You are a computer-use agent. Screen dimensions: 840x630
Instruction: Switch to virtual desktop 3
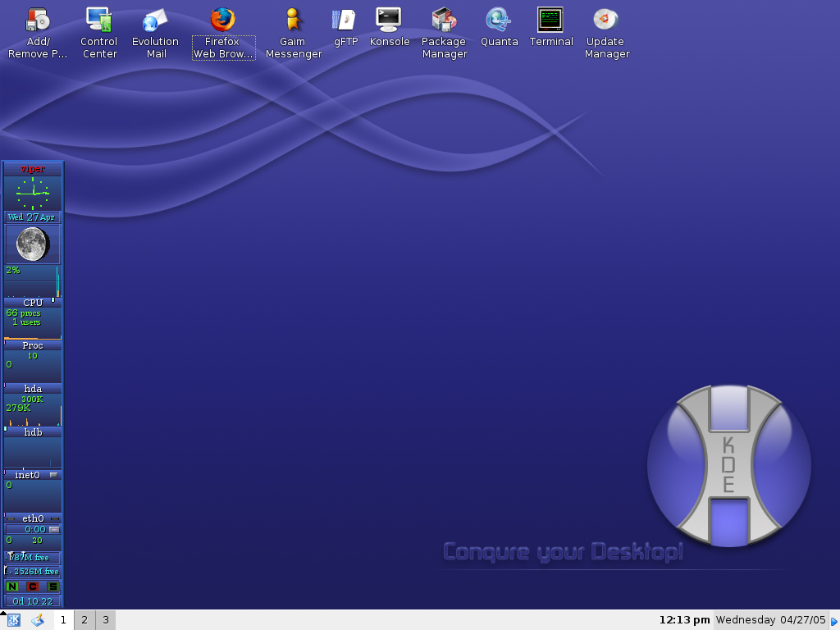106,620
